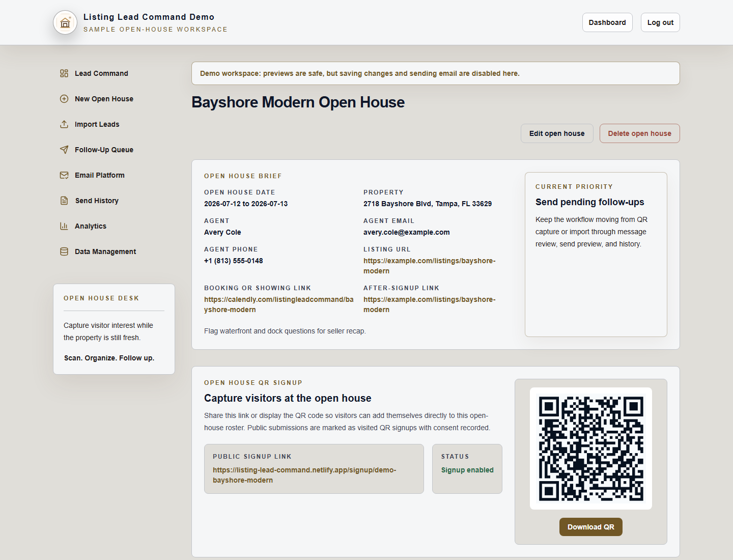Open the Calendly booking link
733x560 pixels.
pyautogui.click(x=279, y=304)
